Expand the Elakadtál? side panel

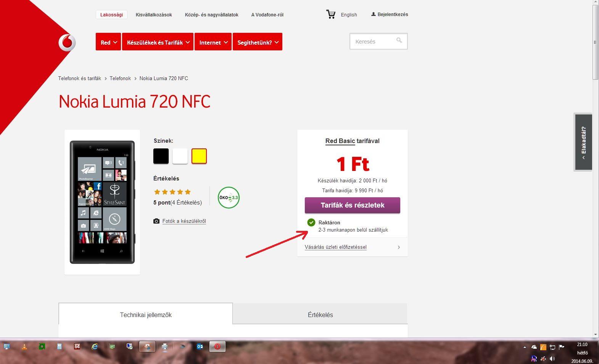pos(583,142)
